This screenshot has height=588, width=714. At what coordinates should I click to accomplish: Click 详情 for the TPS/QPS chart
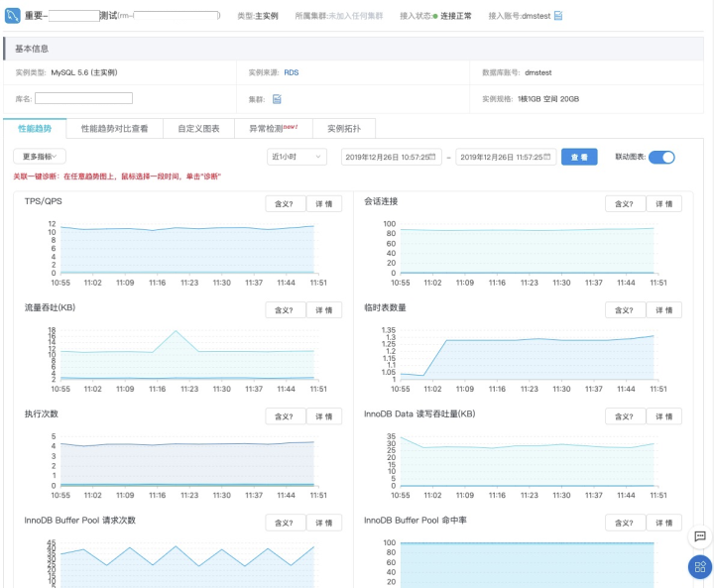[x=323, y=203]
